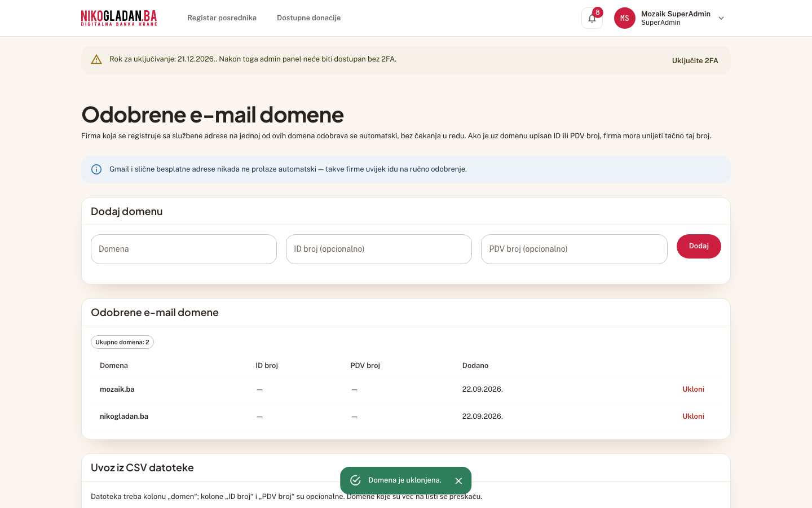Click the MS user avatar
Screen dimensions: 812x508
tap(625, 18)
